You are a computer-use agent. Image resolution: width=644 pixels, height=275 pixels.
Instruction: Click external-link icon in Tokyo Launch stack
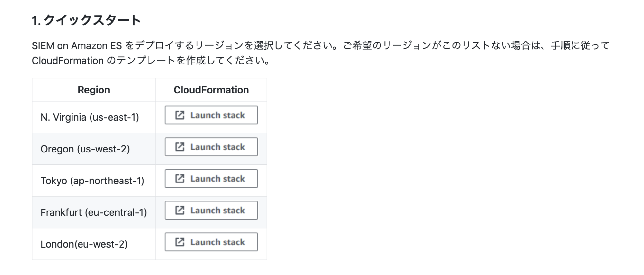coord(179,179)
